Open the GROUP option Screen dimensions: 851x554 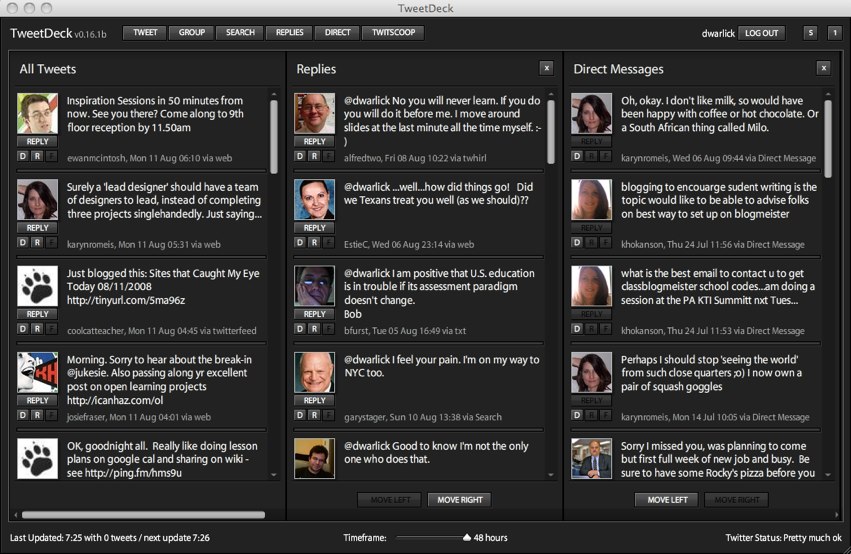tap(192, 33)
